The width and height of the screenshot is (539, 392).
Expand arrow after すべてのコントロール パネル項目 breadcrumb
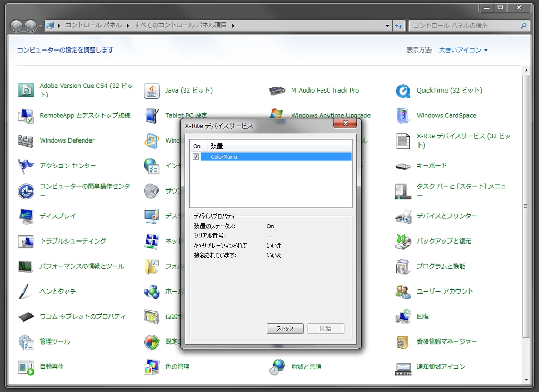pyautogui.click(x=233, y=25)
